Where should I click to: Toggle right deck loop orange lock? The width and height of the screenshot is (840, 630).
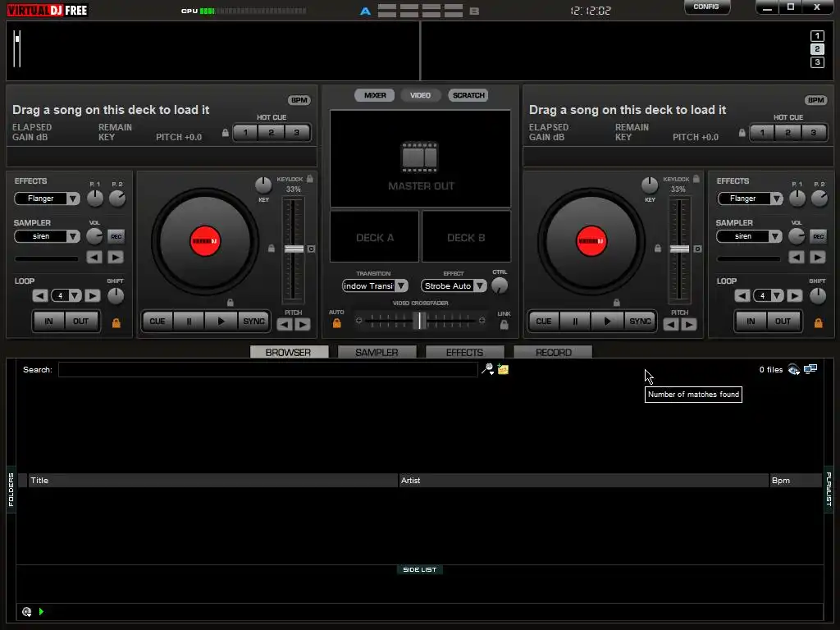pos(818,322)
